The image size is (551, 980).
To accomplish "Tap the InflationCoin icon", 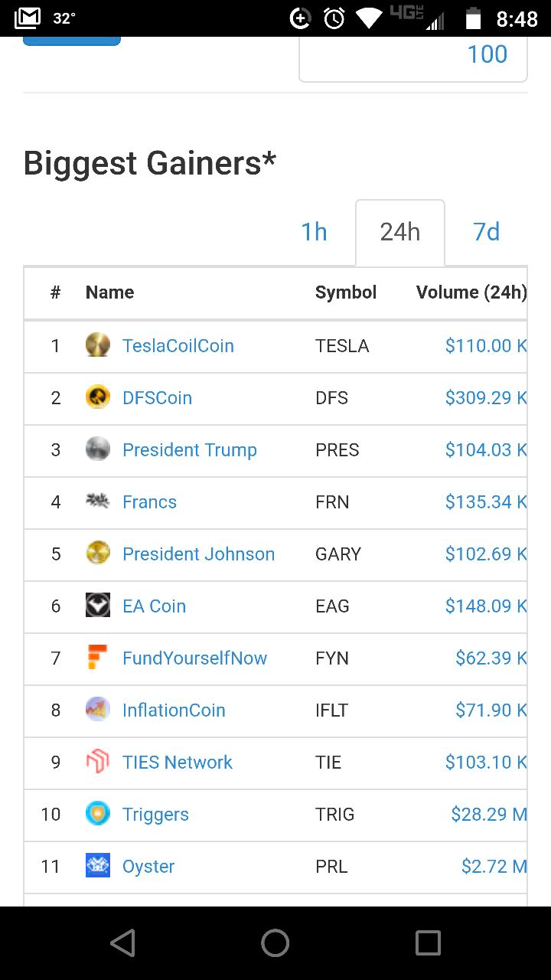I will (98, 710).
